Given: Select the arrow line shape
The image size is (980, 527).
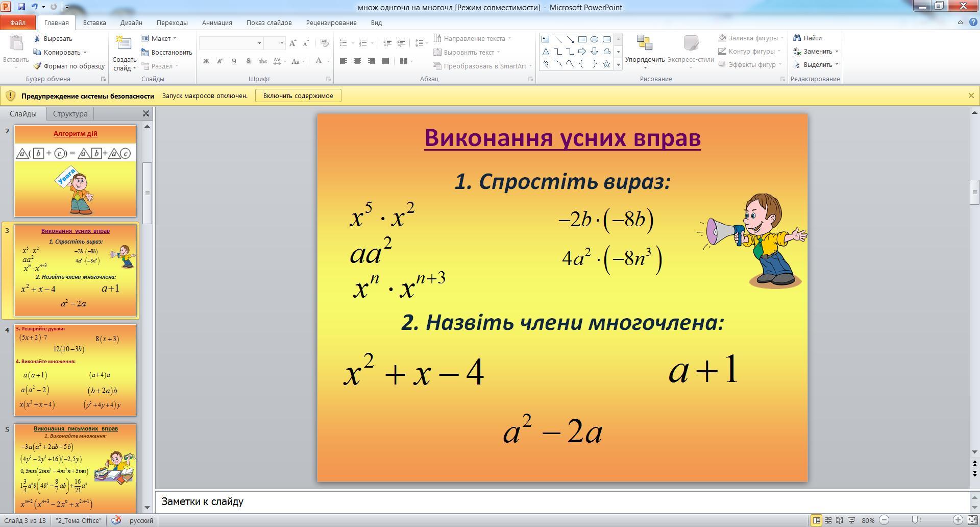Looking at the screenshot, I should (570, 39).
